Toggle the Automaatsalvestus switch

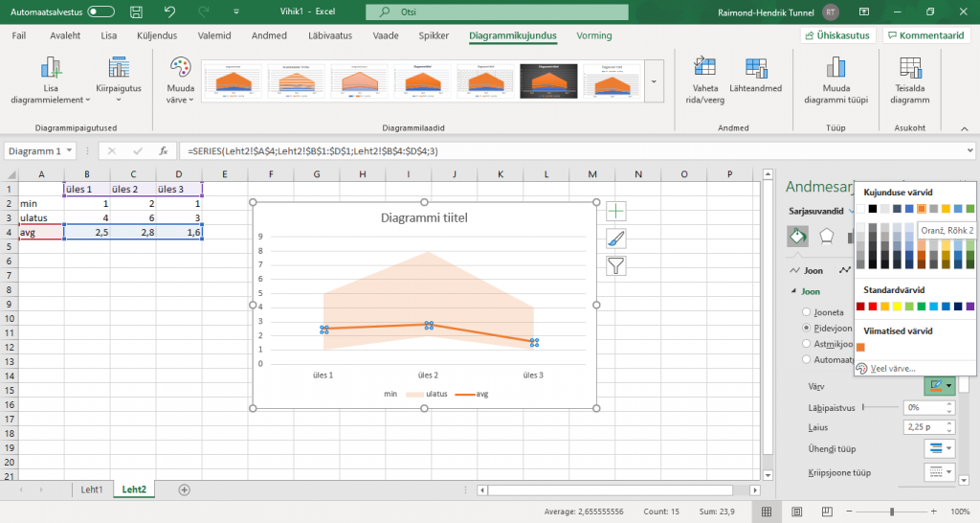click(100, 12)
